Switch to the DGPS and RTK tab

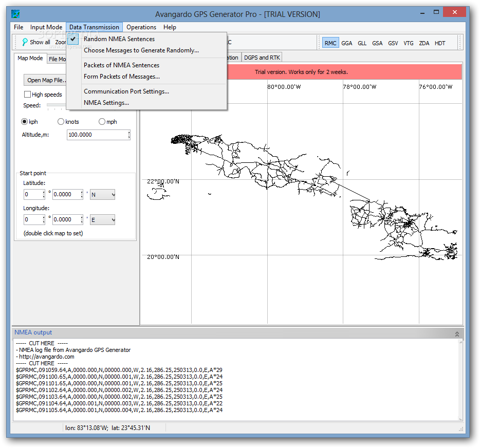pyautogui.click(x=262, y=58)
